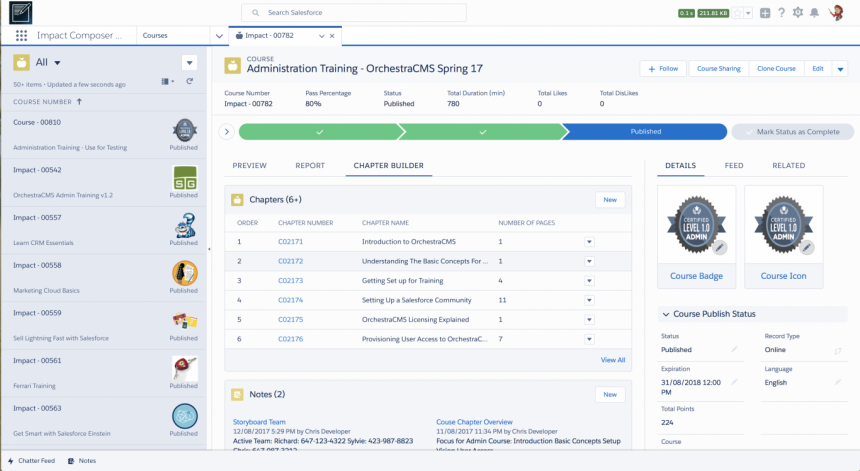Click the Clone Course button
The width and height of the screenshot is (860, 471).
pos(775,69)
